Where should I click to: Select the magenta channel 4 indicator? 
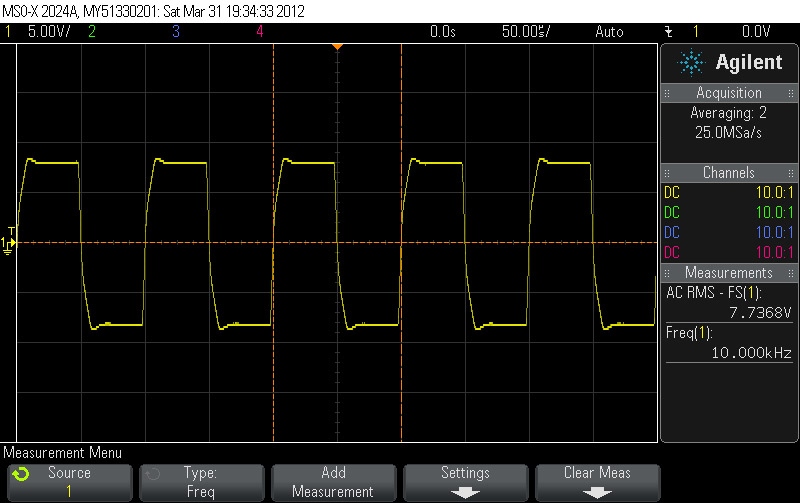pos(260,32)
